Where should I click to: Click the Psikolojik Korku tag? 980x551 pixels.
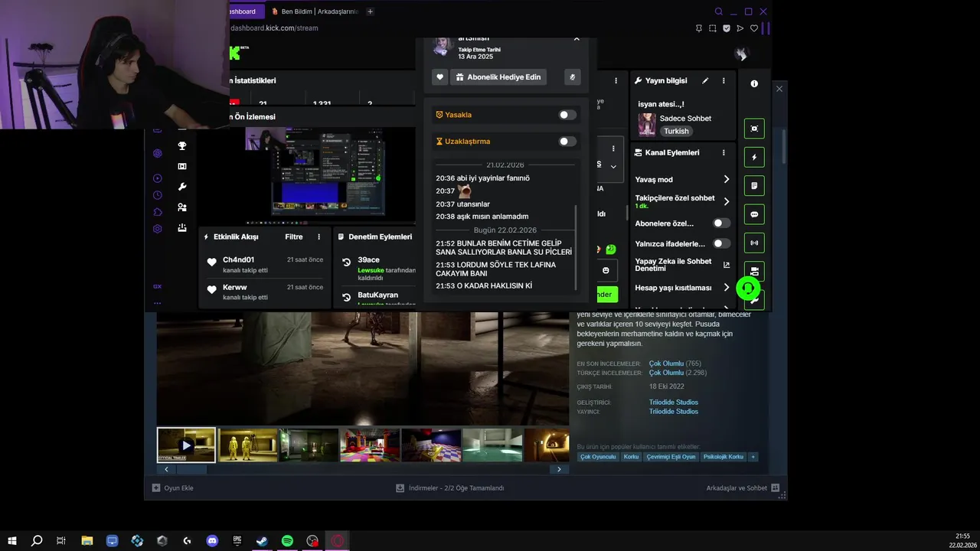724,457
